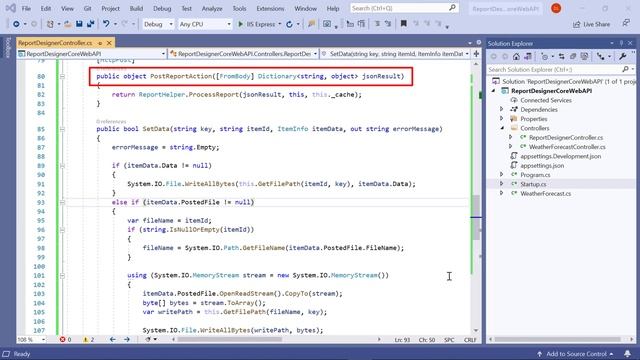The width and height of the screenshot is (640, 360).
Task: Click the errors count icon in editor footer
Action: click(62, 340)
